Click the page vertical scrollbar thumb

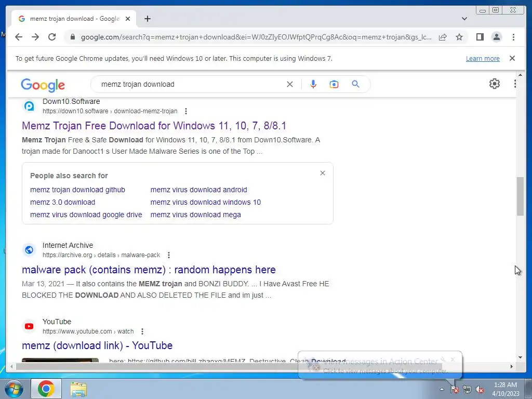click(520, 196)
